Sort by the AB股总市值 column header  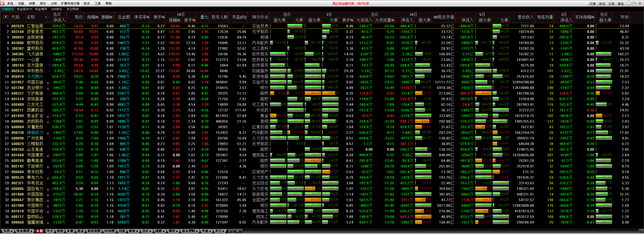point(444,17)
